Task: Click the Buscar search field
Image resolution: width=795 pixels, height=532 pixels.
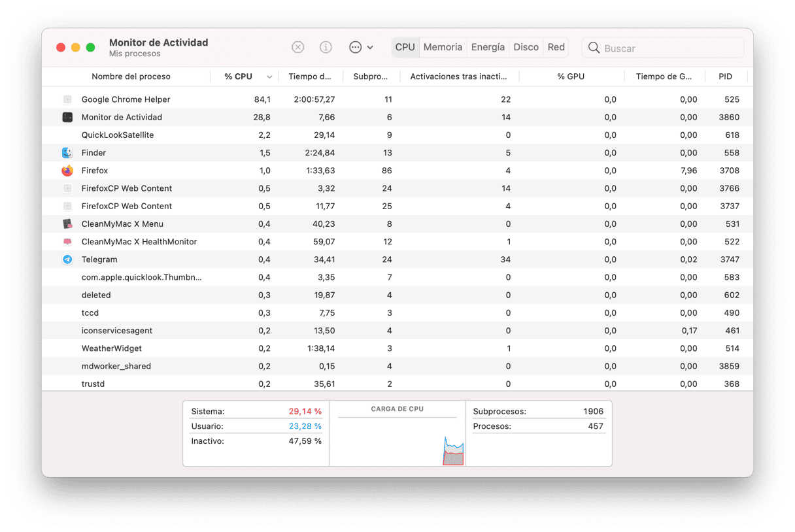Action: (x=663, y=48)
